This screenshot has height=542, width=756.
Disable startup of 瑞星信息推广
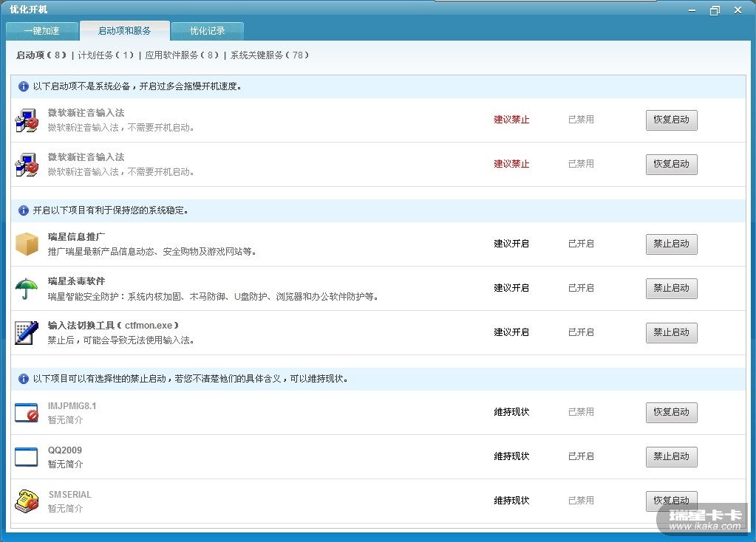(671, 244)
